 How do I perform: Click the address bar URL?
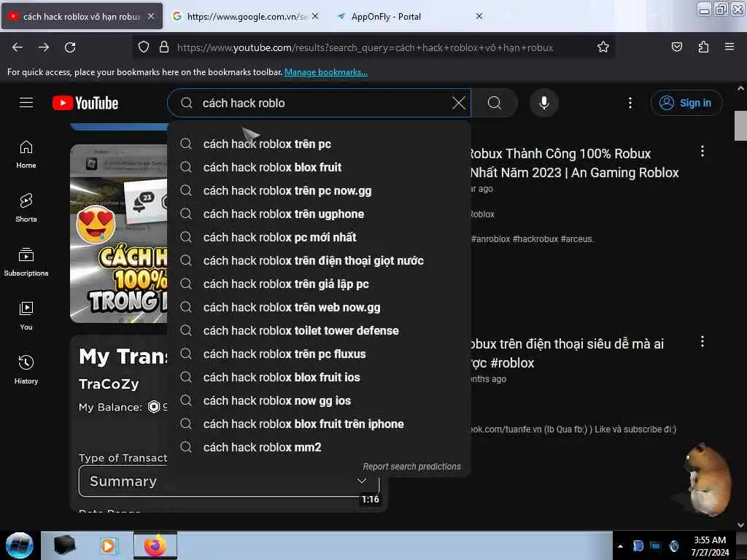365,47
